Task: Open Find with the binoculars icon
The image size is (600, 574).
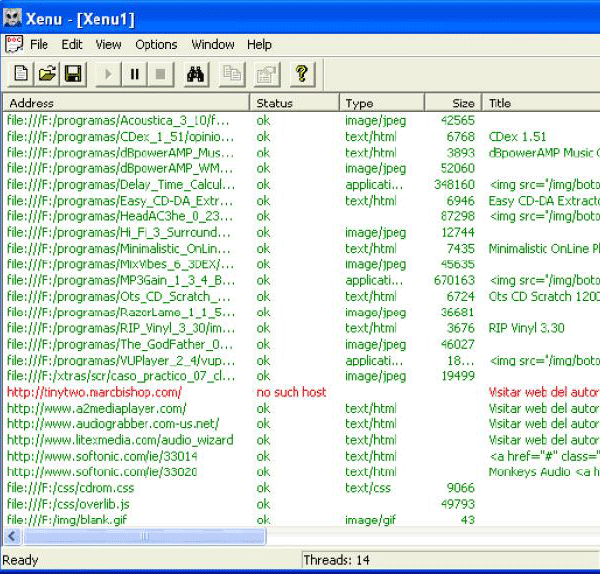Action: click(x=196, y=74)
